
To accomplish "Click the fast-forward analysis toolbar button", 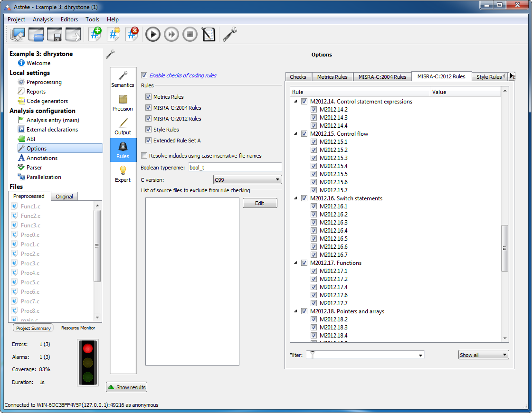I will tap(171, 34).
